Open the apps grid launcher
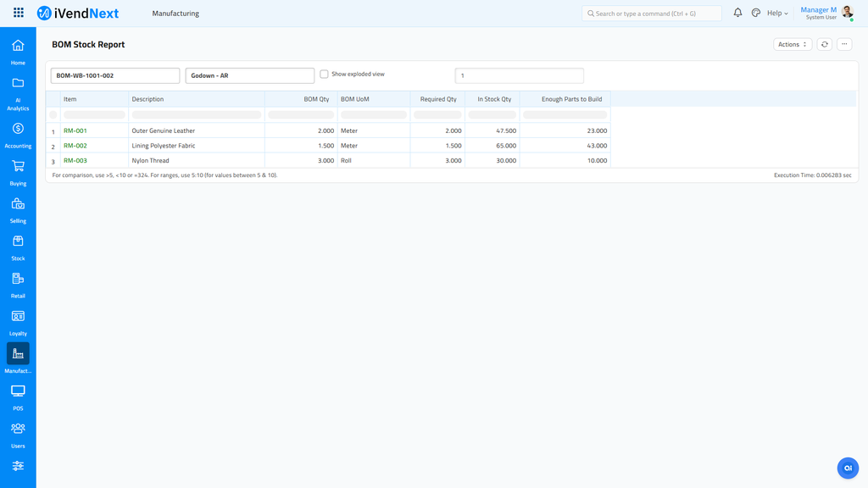 (x=19, y=13)
